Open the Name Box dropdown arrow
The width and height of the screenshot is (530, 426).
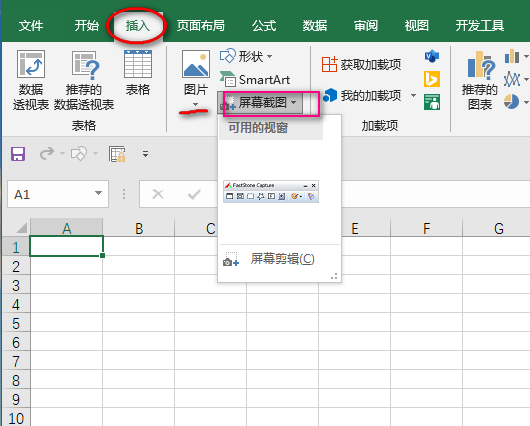98,193
